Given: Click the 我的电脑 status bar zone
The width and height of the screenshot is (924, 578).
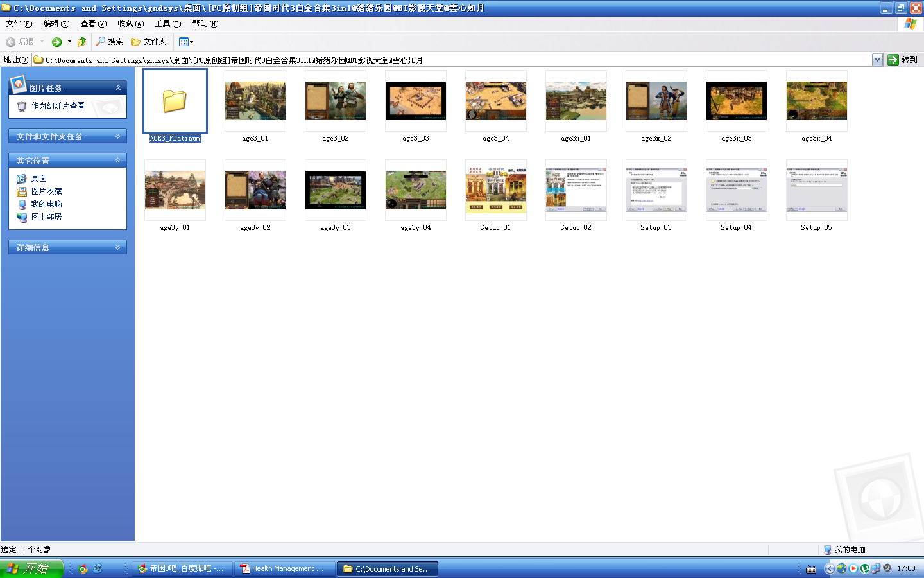Looking at the screenshot, I should click(x=844, y=550).
